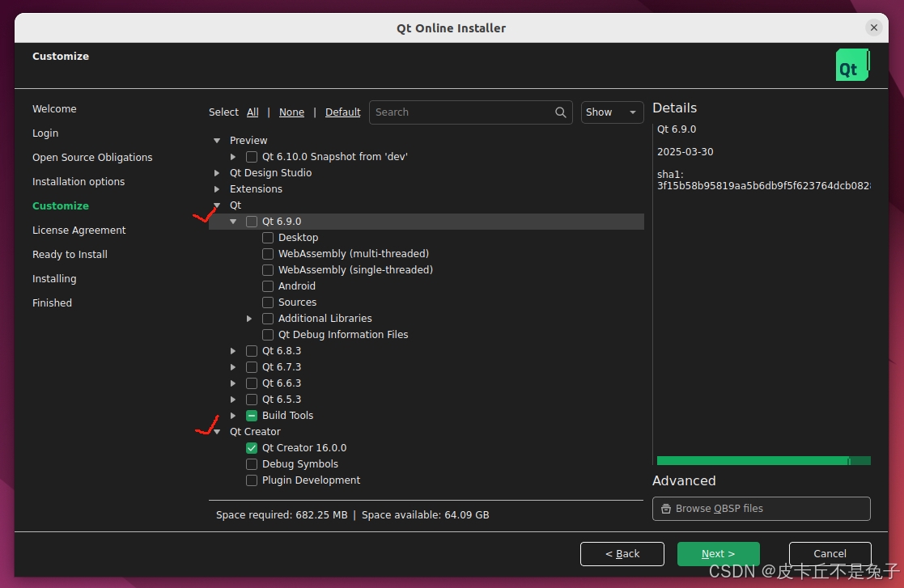Select the Preview tree row
Image resolution: width=904 pixels, height=588 pixels.
pyautogui.click(x=426, y=141)
